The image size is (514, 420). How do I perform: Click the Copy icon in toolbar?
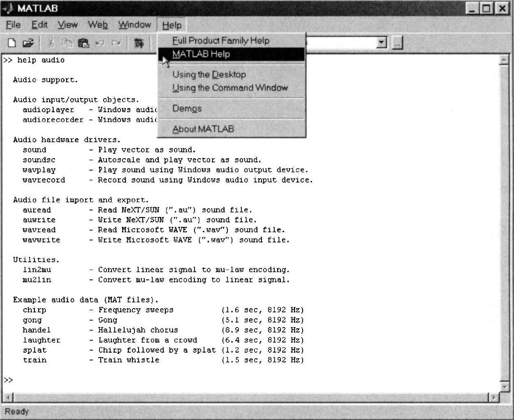pos(67,43)
